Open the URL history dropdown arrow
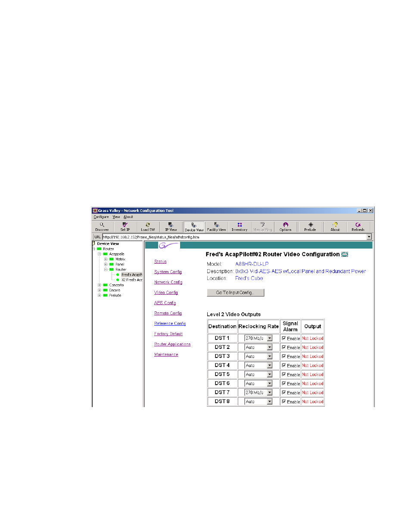Screen dimensions: 411x532 click(369, 237)
